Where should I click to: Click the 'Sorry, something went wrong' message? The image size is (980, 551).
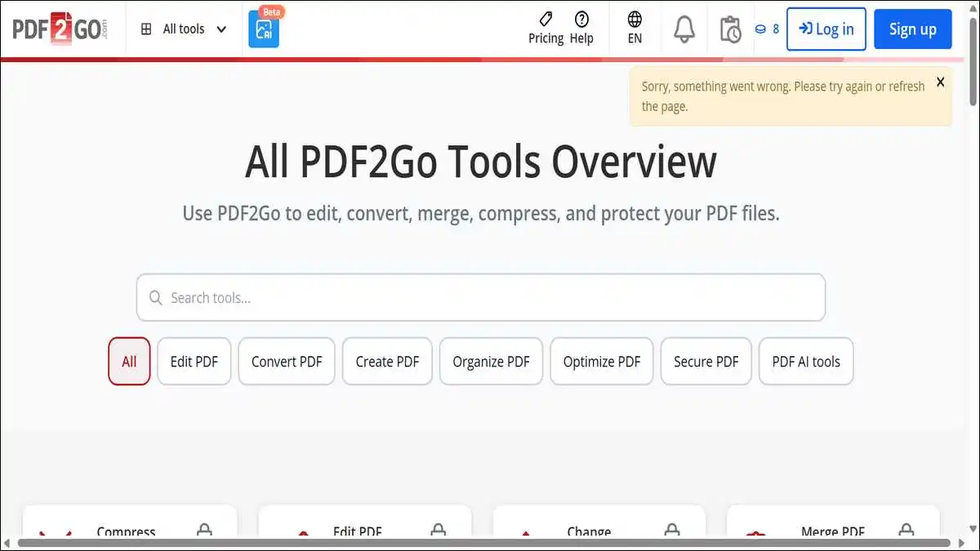click(x=783, y=96)
